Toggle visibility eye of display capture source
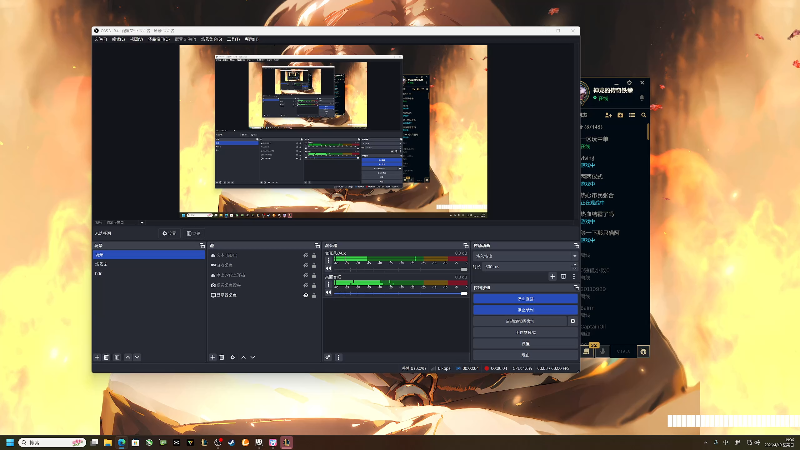 tap(306, 295)
